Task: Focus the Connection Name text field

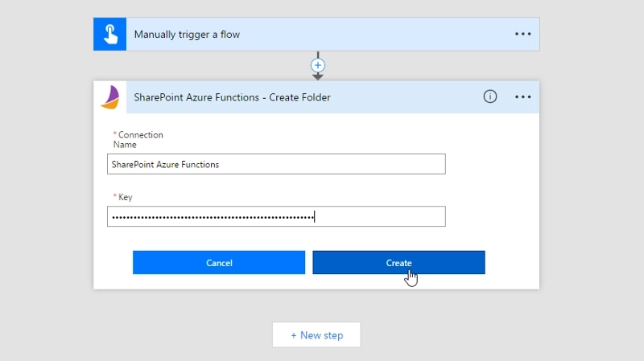Action: (276, 164)
